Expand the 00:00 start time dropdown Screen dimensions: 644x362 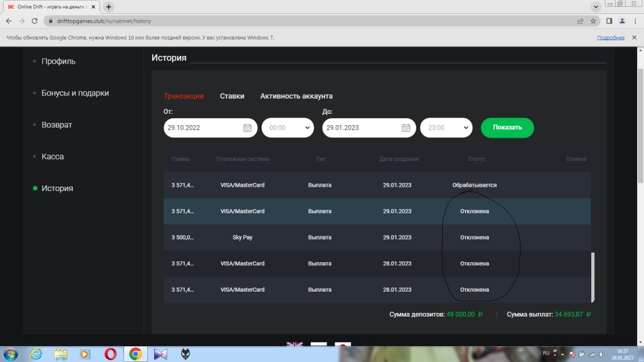(x=287, y=128)
